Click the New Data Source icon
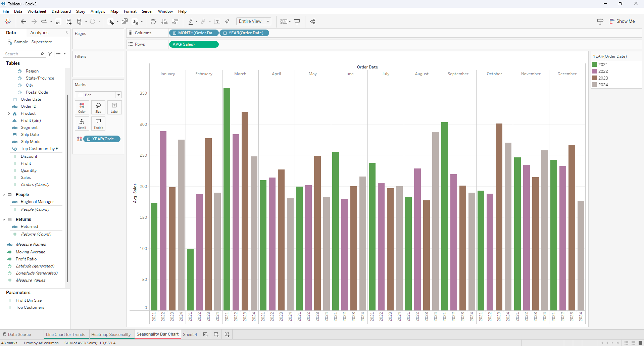This screenshot has height=346, width=644. click(x=69, y=21)
